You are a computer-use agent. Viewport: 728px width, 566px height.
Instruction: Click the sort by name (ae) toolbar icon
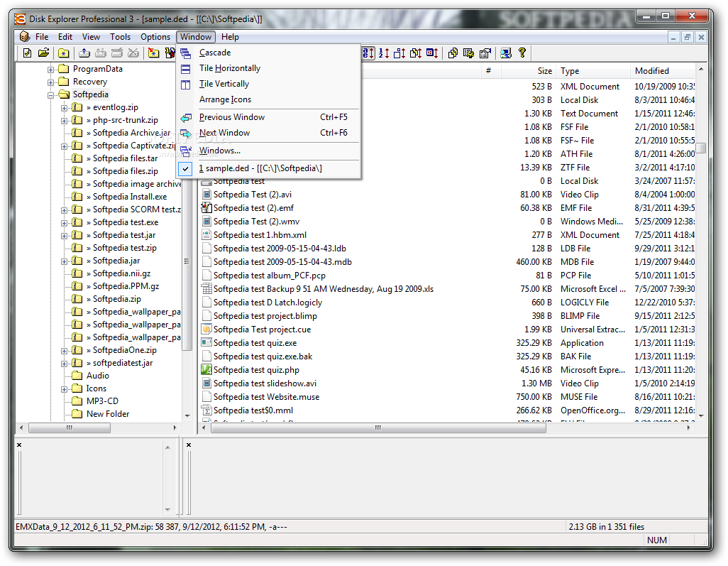(368, 53)
